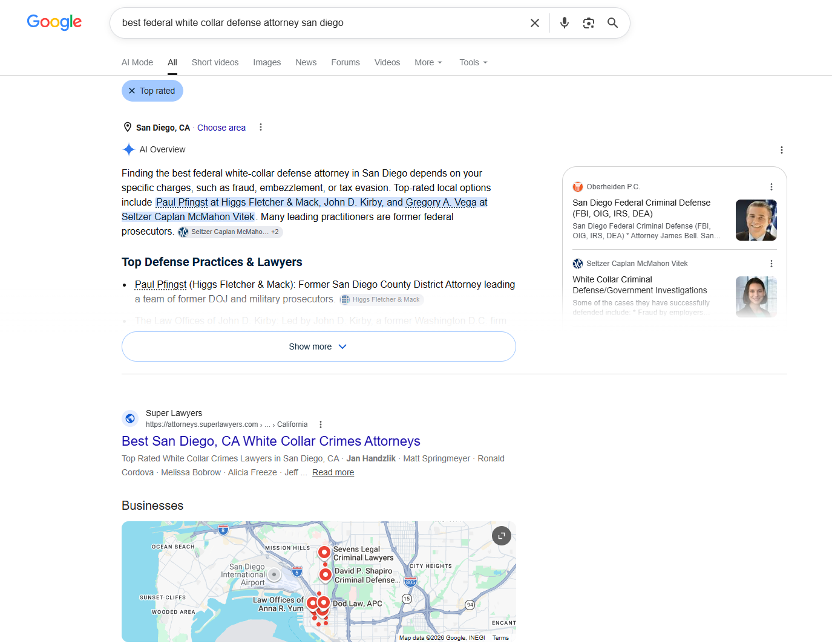The width and height of the screenshot is (832, 644).
Task: Select Dod Law, APC map pin
Action: [324, 602]
